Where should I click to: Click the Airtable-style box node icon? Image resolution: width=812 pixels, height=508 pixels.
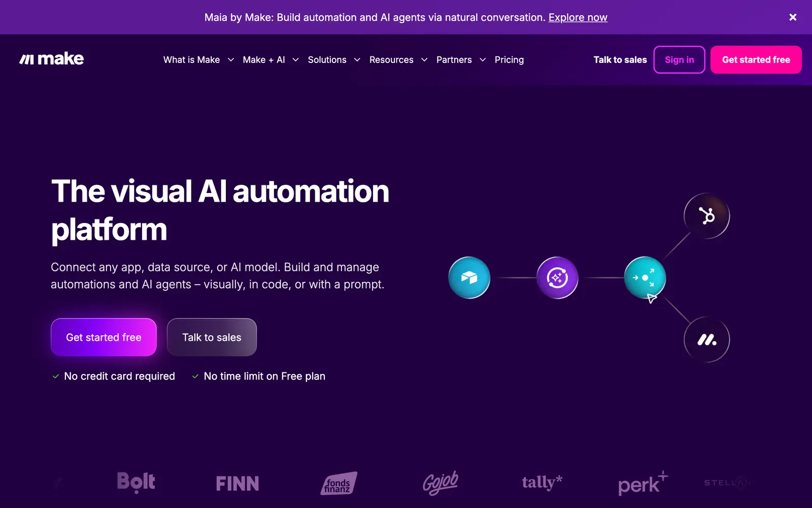(469, 278)
